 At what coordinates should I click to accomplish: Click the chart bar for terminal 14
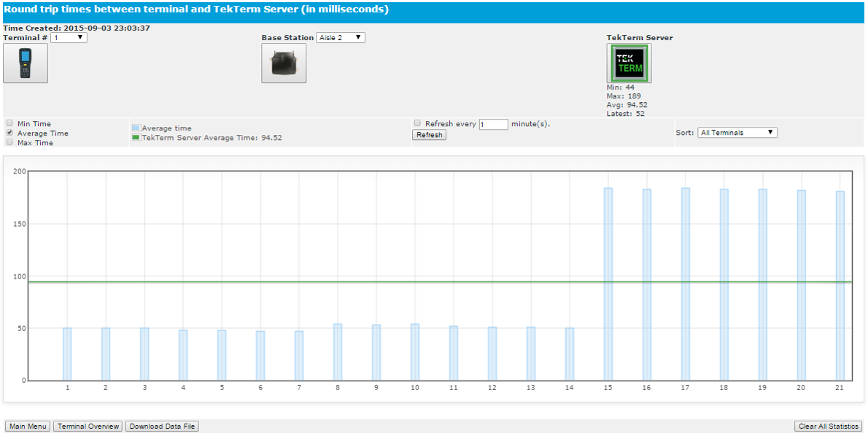[570, 354]
